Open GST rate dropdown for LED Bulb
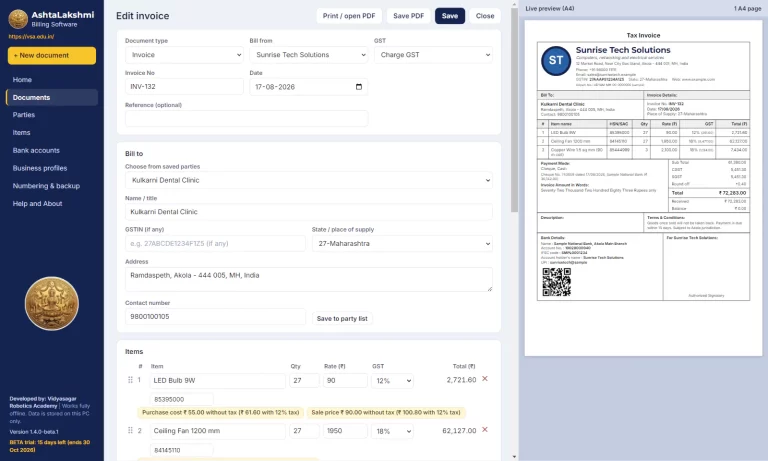The image size is (768, 461). [392, 381]
